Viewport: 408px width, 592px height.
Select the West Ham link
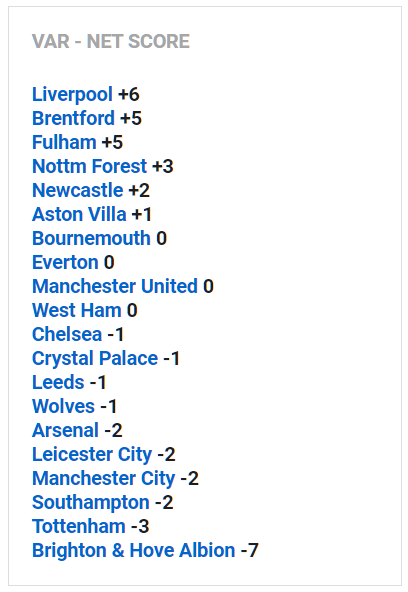tap(77, 310)
